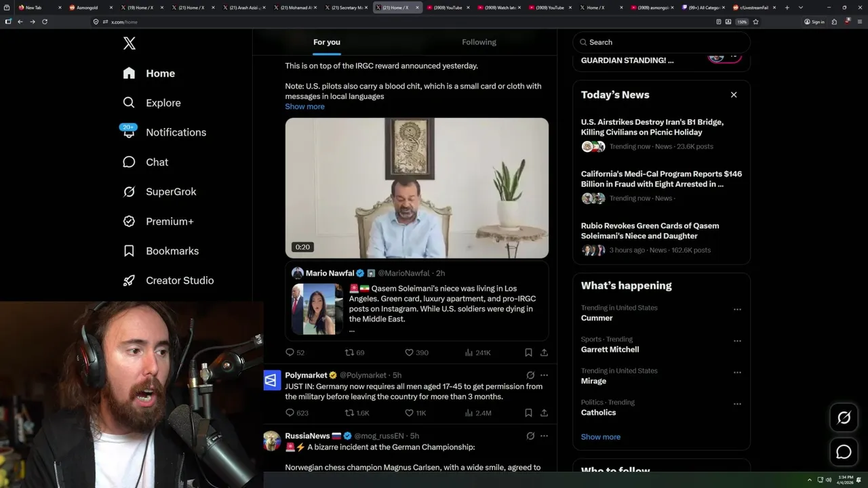The width and height of the screenshot is (868, 488).
Task: Open Chat from the sidebar
Action: click(x=146, y=162)
